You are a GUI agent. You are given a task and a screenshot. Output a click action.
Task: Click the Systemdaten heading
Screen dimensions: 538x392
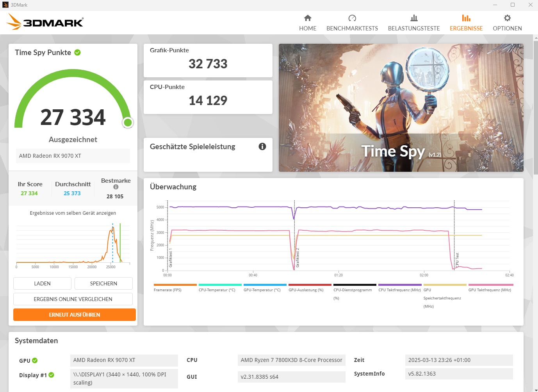coord(36,340)
